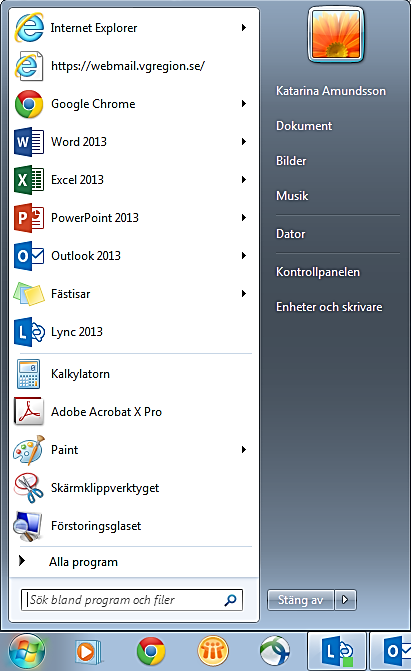Open the webmail.vgregion.se shortcut icon
The image size is (411, 671).
coord(29,66)
